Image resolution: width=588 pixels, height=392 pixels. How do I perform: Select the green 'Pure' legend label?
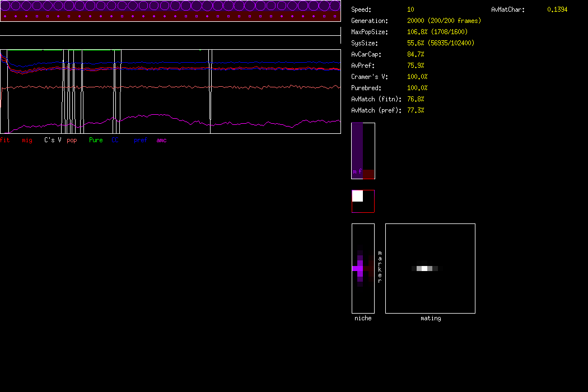[x=96, y=140]
